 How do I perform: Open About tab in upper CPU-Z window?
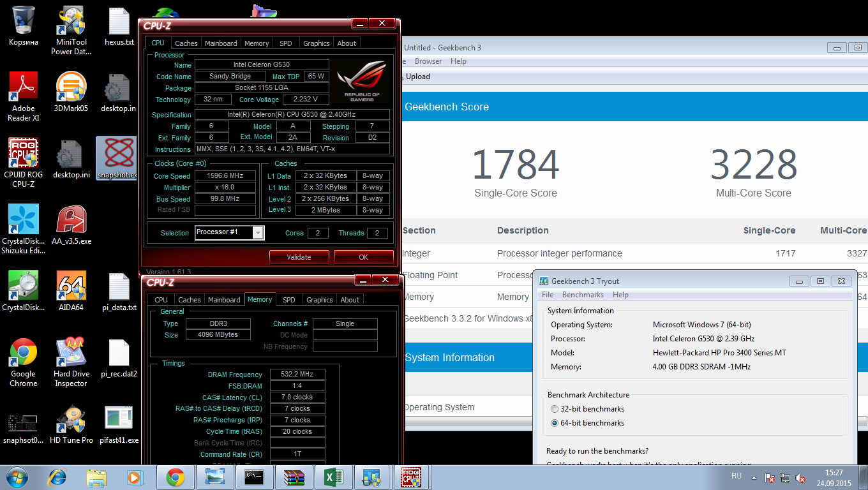(x=347, y=43)
